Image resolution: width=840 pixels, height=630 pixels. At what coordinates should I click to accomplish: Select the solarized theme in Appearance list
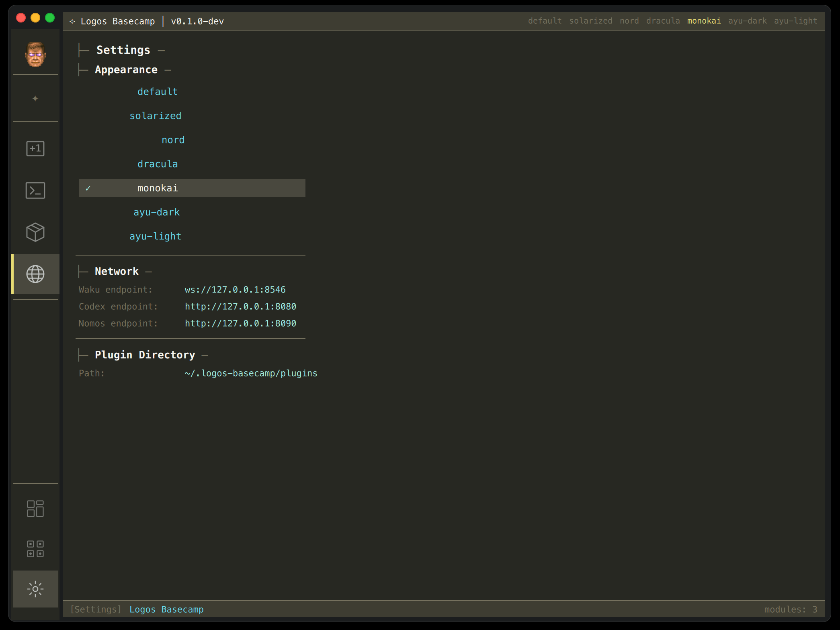[x=155, y=116]
